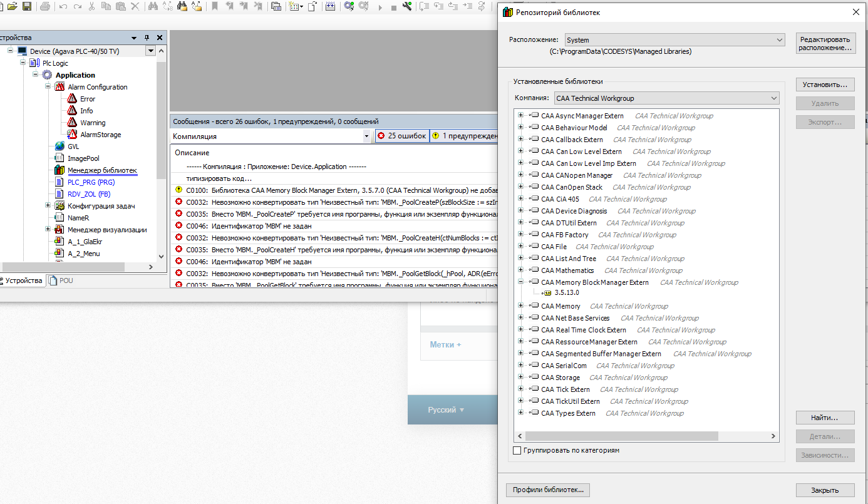
Task: Click the C0100 warning icon in message list
Action: click(179, 190)
